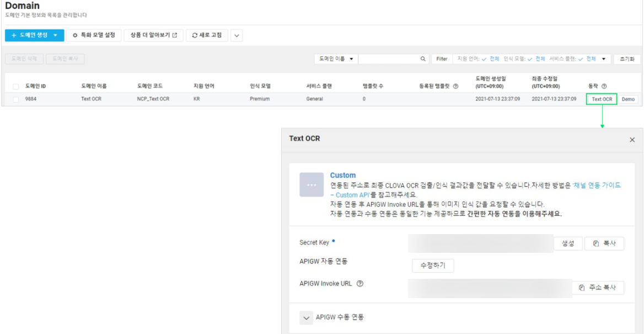
Task: Click the Custom channel placeholder icon
Action: tap(312, 185)
